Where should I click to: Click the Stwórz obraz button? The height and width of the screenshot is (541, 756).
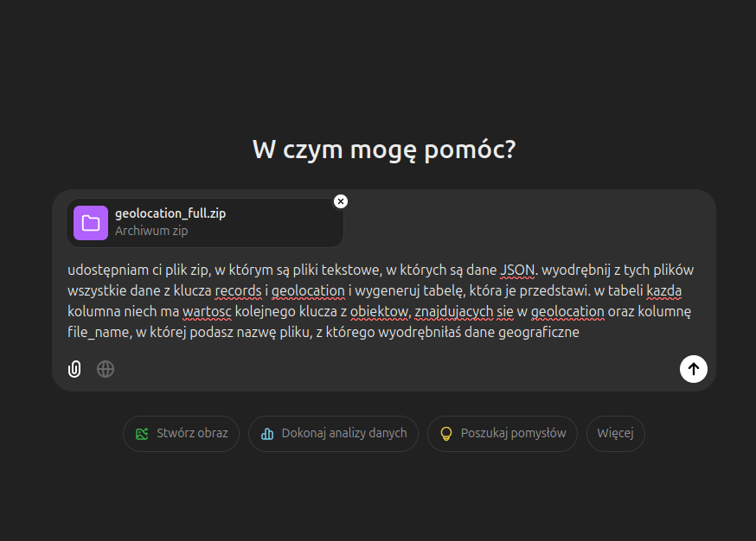point(182,434)
